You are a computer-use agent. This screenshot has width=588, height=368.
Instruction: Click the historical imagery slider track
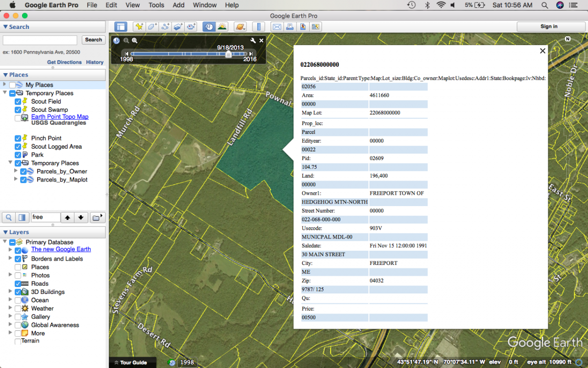(189, 54)
